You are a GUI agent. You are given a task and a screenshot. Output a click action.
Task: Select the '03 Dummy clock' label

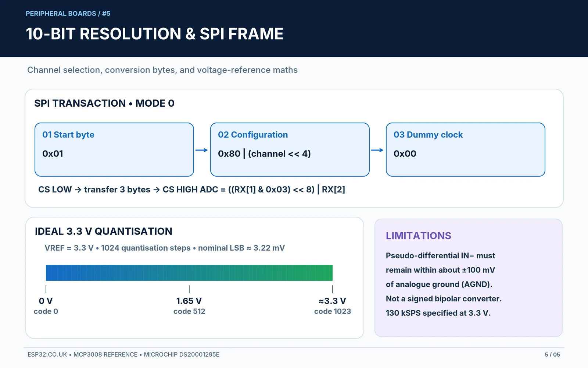pyautogui.click(x=428, y=135)
